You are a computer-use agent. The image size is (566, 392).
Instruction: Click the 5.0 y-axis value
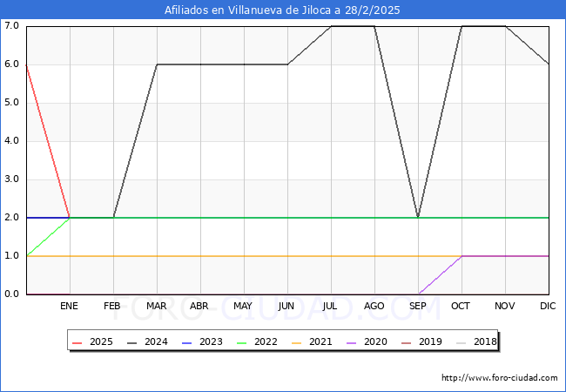point(11,103)
